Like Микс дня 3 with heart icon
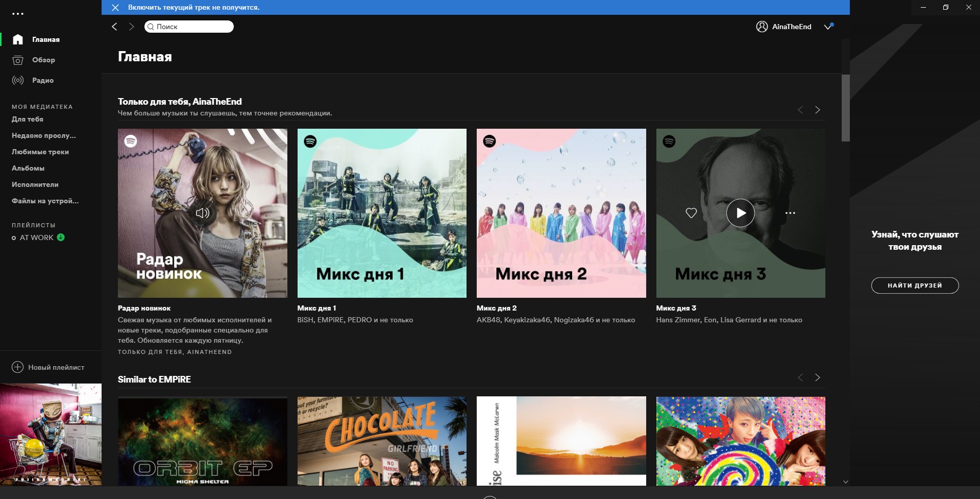The height and width of the screenshot is (499, 980). pyautogui.click(x=691, y=213)
